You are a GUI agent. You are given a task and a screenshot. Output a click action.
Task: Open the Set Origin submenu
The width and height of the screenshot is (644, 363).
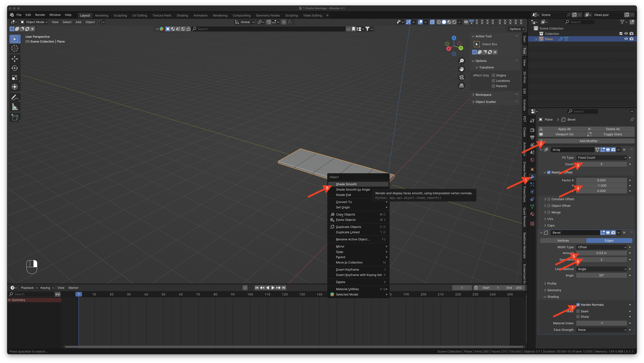coord(358,207)
